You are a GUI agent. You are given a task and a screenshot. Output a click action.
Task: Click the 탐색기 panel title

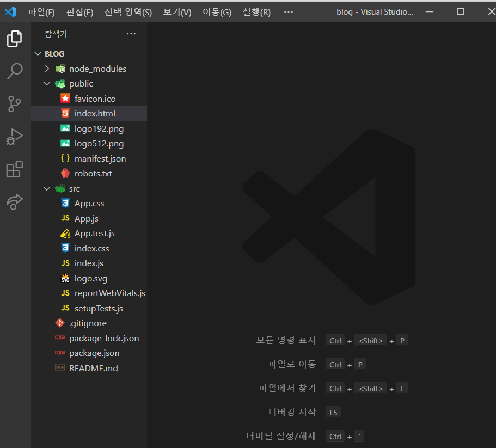56,34
